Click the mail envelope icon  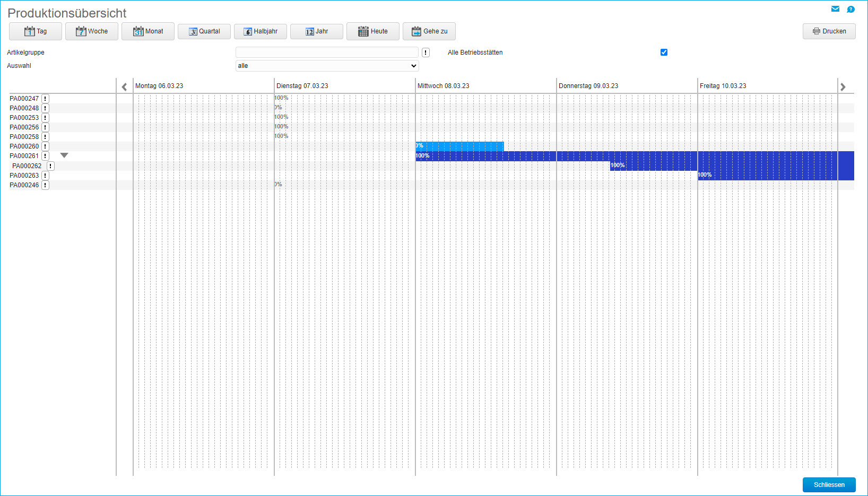835,9
